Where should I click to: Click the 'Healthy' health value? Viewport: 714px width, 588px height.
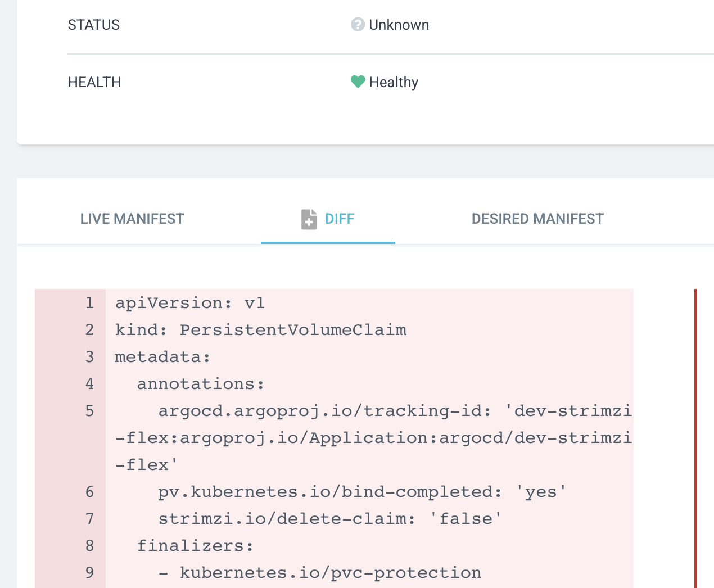(394, 82)
